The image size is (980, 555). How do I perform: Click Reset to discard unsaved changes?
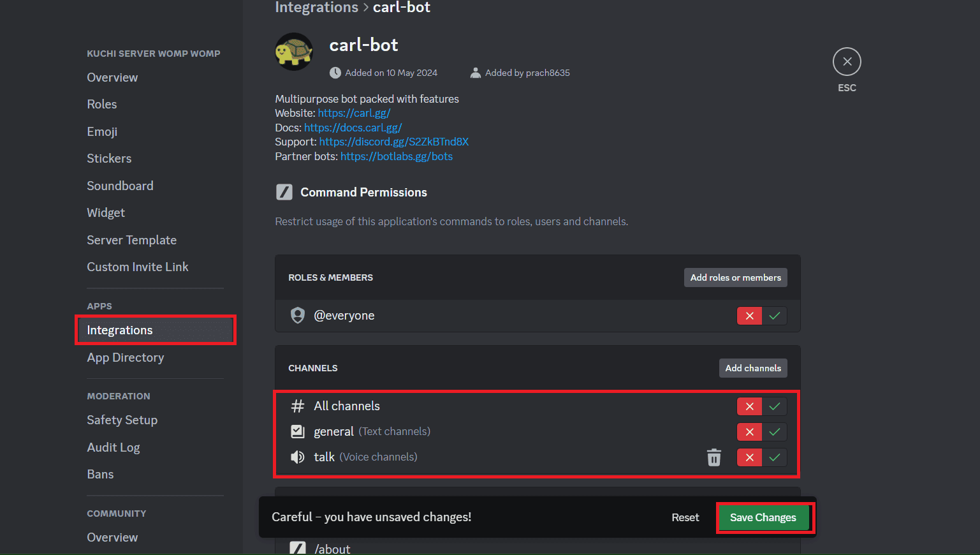[x=685, y=517]
